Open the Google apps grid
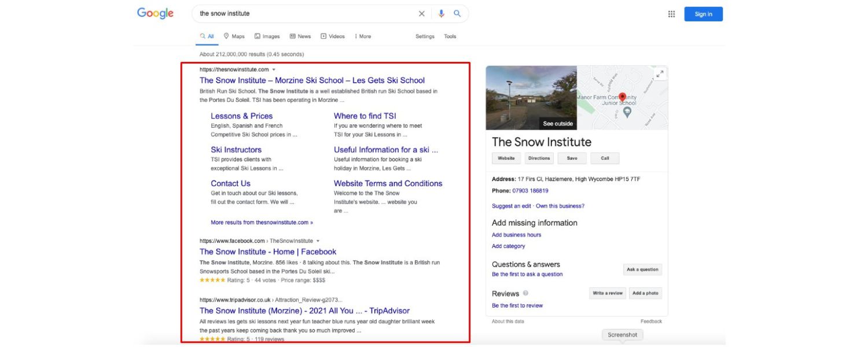868x347 pixels. (671, 13)
